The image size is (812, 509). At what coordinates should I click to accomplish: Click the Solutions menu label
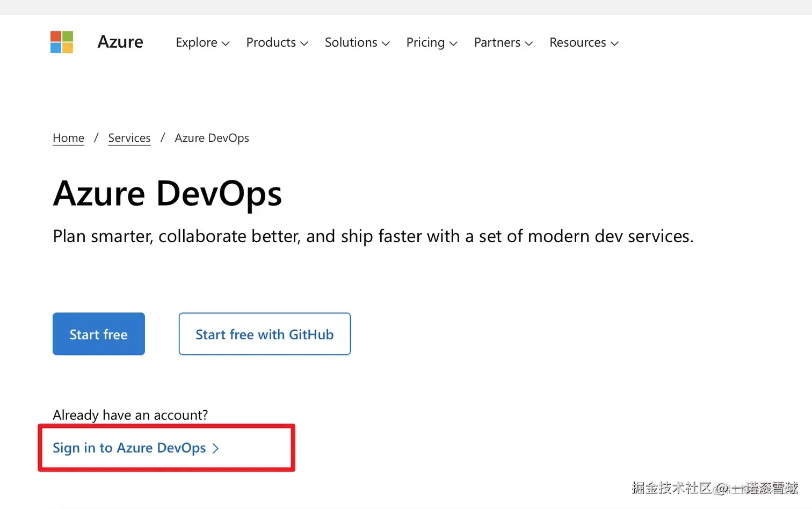tap(351, 42)
